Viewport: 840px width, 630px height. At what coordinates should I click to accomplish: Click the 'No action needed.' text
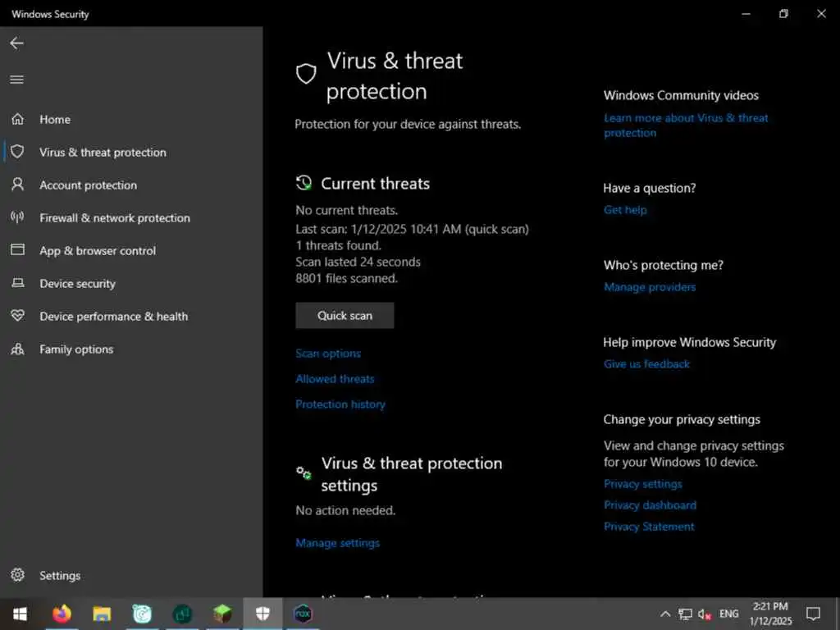pos(345,510)
